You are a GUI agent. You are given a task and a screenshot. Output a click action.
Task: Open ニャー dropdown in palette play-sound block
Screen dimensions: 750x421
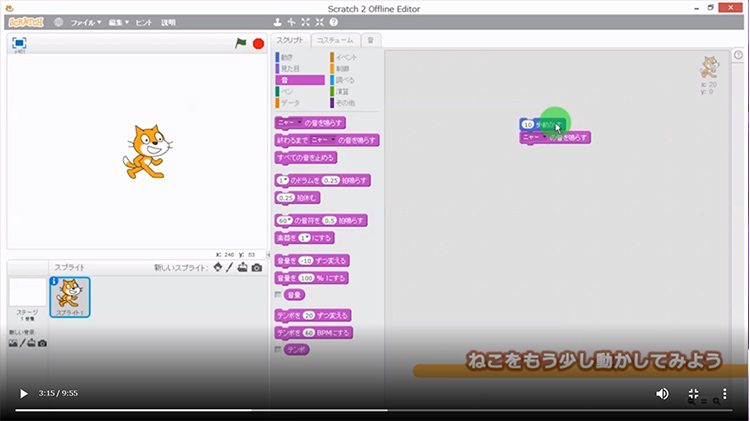(x=290, y=122)
